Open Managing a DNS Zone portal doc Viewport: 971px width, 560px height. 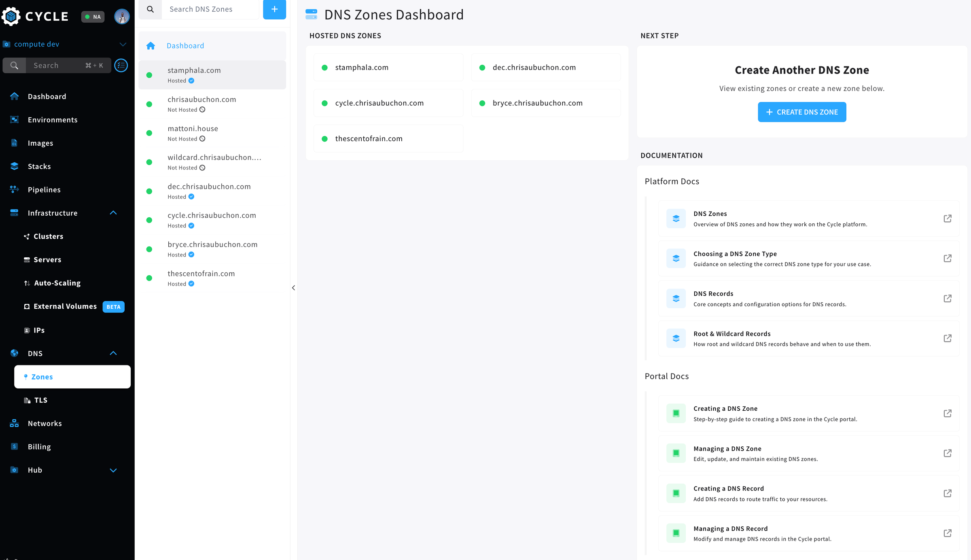[x=808, y=454]
